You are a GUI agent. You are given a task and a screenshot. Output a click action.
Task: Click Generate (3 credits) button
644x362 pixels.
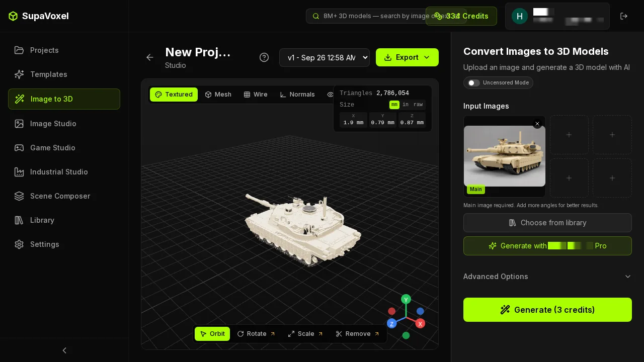pos(547,310)
